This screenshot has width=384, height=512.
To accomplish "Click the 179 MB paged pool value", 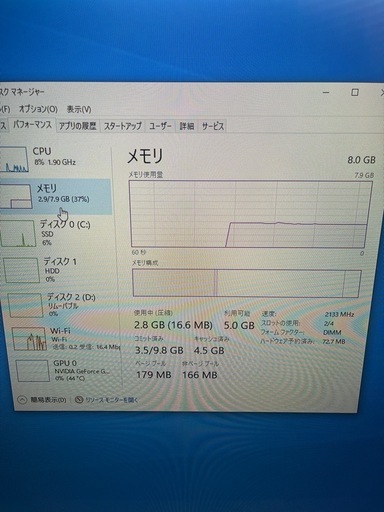I will [154, 375].
